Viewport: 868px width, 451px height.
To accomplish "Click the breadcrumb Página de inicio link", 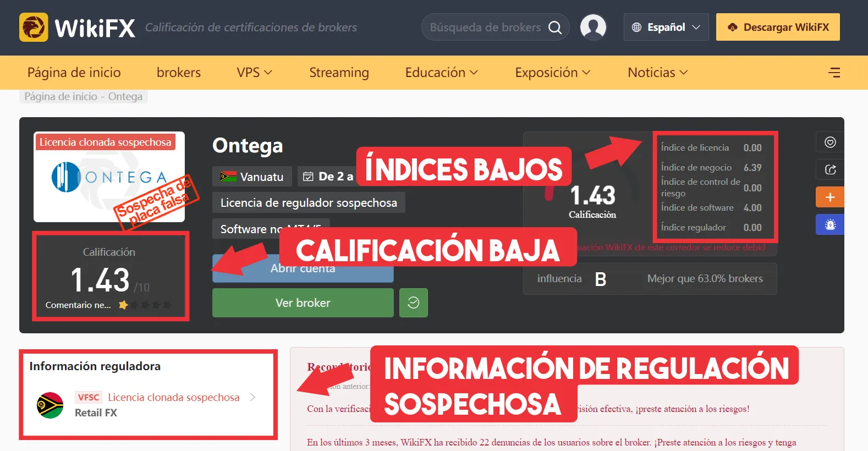I will click(61, 97).
